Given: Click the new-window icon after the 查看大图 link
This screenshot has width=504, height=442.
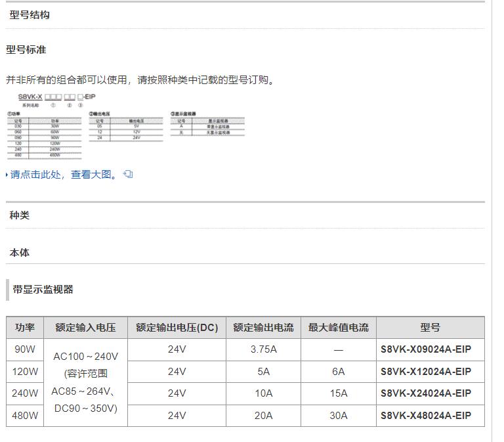Looking at the screenshot, I should [128, 174].
